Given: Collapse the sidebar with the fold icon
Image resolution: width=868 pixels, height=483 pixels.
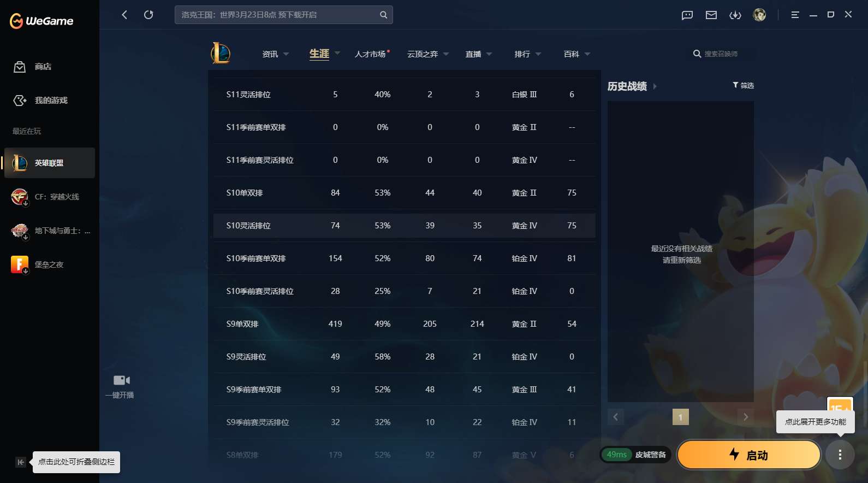Looking at the screenshot, I should point(20,462).
